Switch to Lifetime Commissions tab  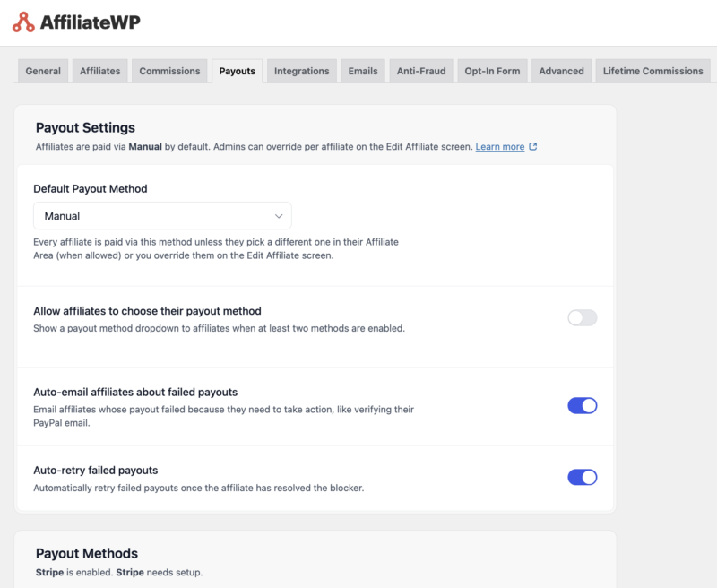(653, 71)
